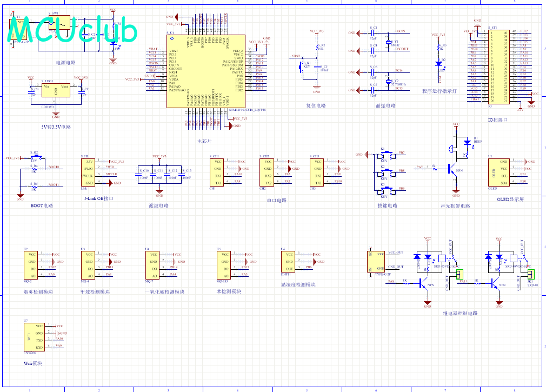
Task: Select the STM32F103C8T6 main chip symbol
Action: [206, 71]
